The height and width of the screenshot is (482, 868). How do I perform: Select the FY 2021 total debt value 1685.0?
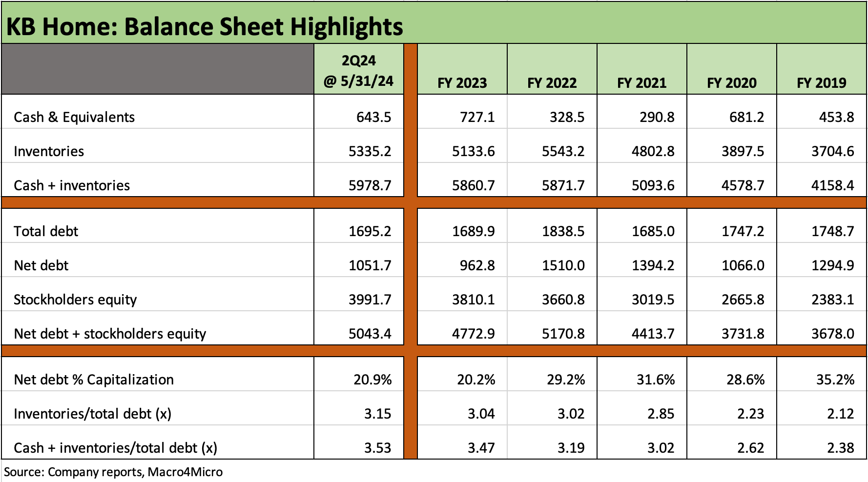tap(653, 231)
